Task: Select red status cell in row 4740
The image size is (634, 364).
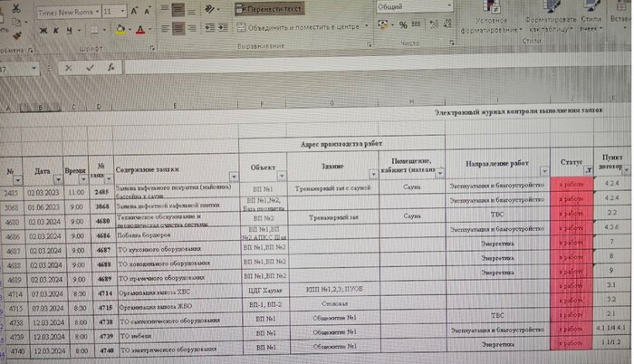Action: pos(571,343)
